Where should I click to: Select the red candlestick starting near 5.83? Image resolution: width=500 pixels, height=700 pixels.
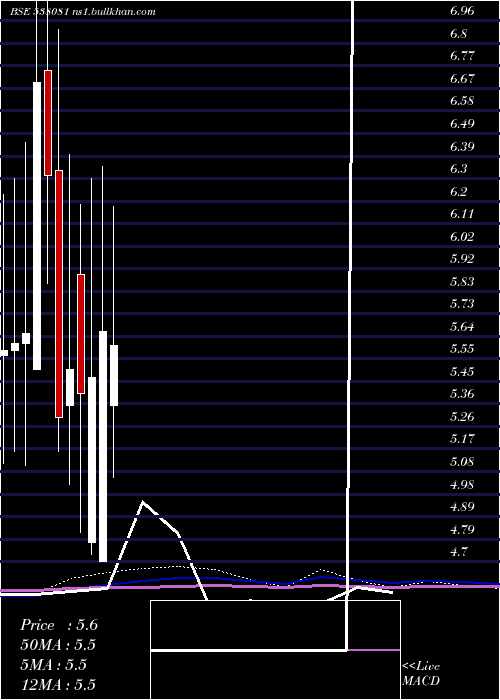pyautogui.click(x=81, y=334)
